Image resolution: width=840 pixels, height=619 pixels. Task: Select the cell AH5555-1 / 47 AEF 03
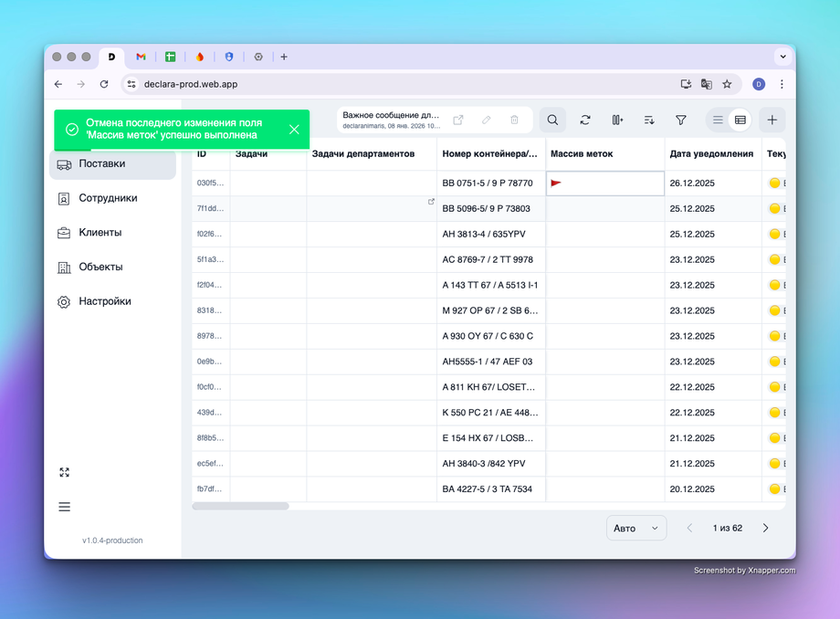490,362
